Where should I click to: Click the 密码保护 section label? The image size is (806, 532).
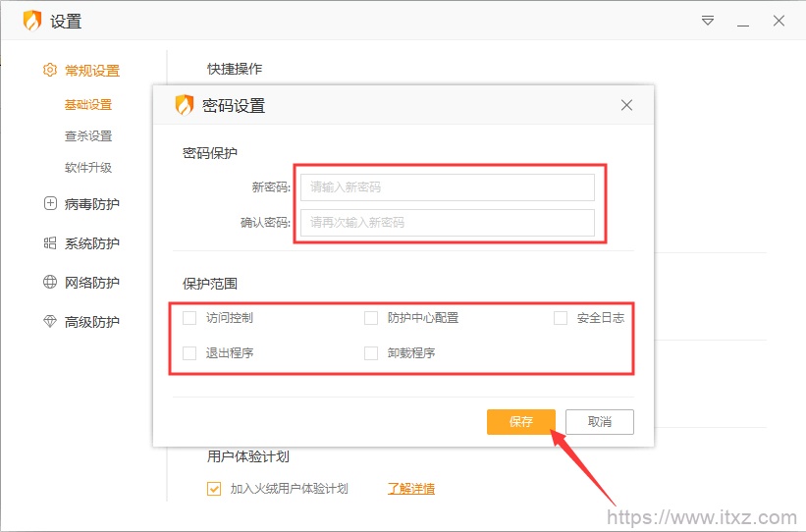click(210, 153)
